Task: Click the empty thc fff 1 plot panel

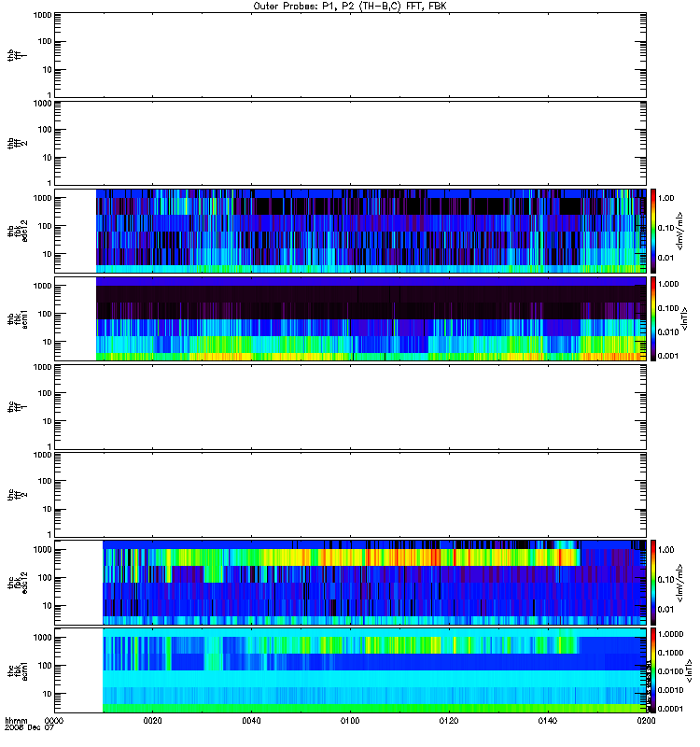Action: (x=350, y=407)
